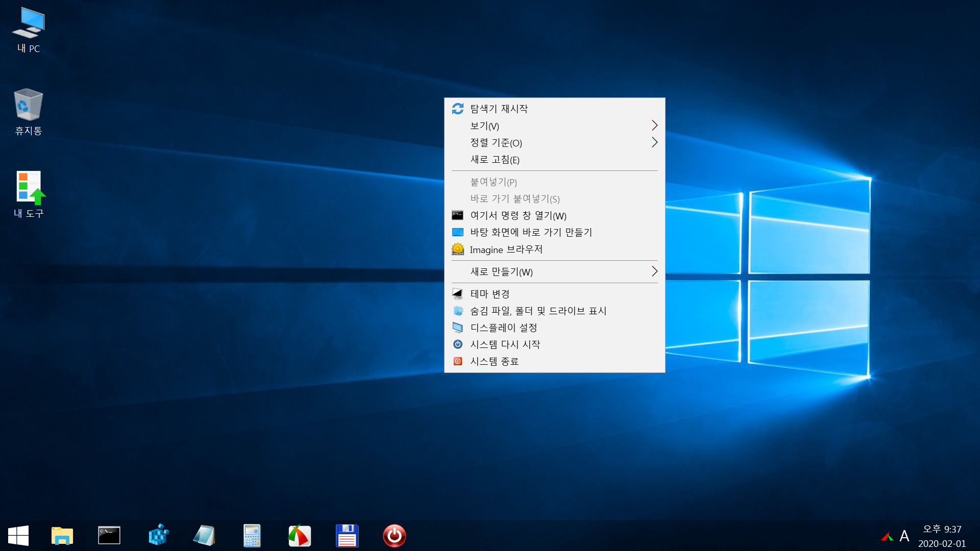Expand the 보기(V) submenu arrow
The width and height of the screenshot is (980, 551).
[654, 126]
